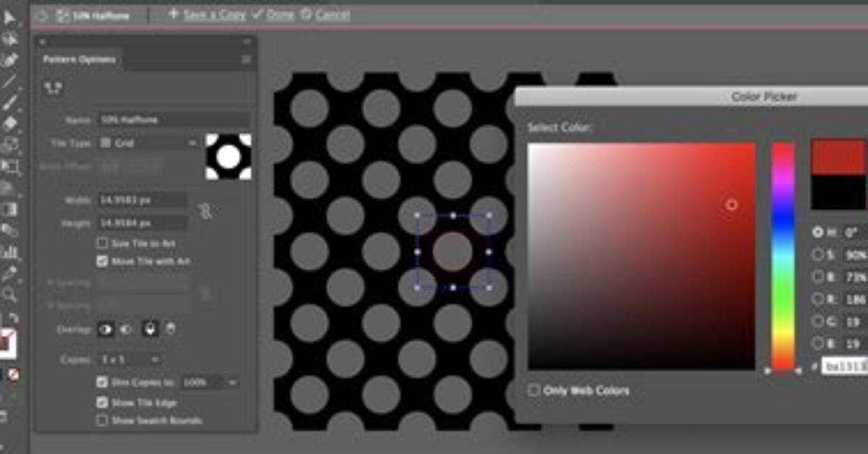Check Only Web Colors
The image size is (868, 454).
click(534, 390)
